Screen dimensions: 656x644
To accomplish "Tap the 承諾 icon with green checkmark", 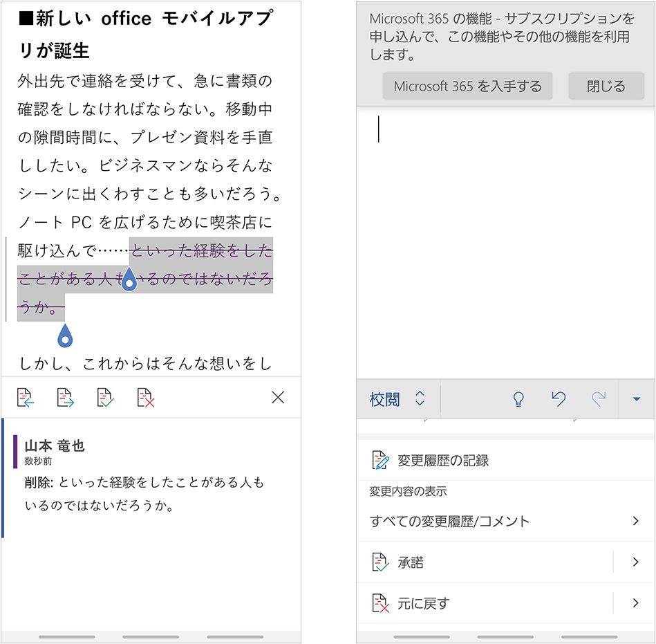I will 380,562.
